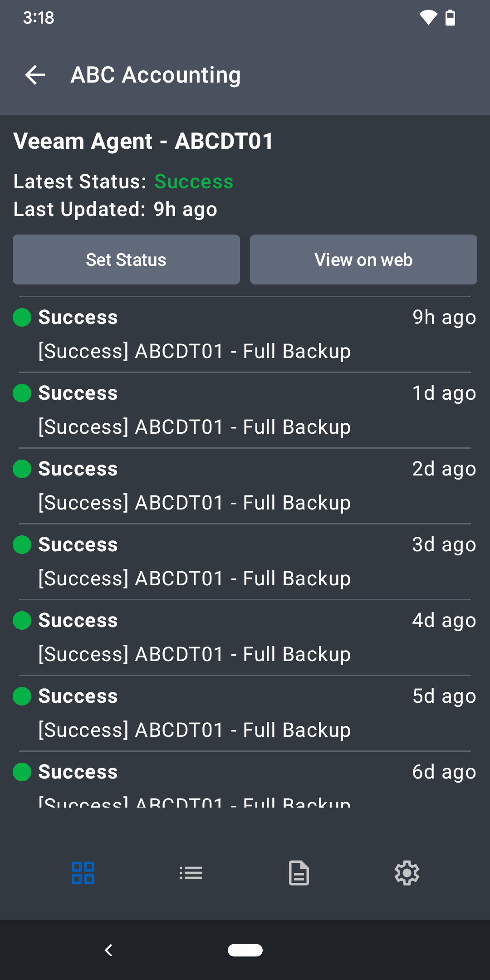Screen dimensions: 490x980
Task: Open the list view tab icon
Action: click(191, 873)
